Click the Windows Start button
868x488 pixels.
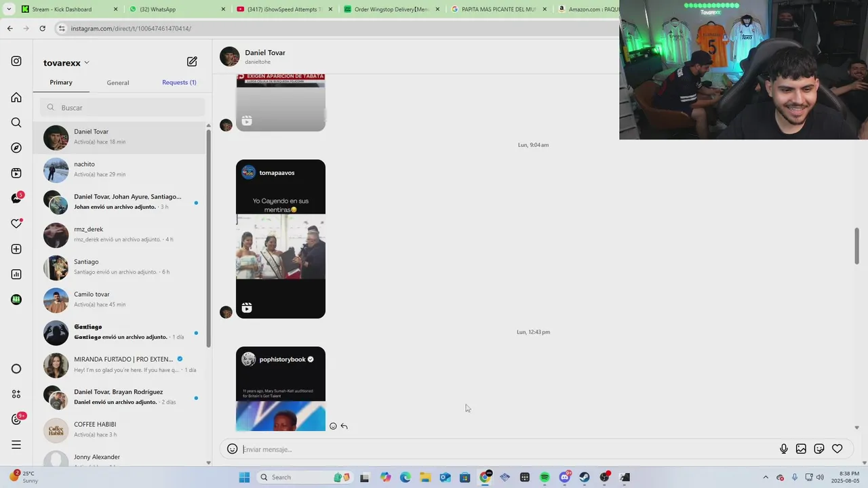pyautogui.click(x=244, y=477)
